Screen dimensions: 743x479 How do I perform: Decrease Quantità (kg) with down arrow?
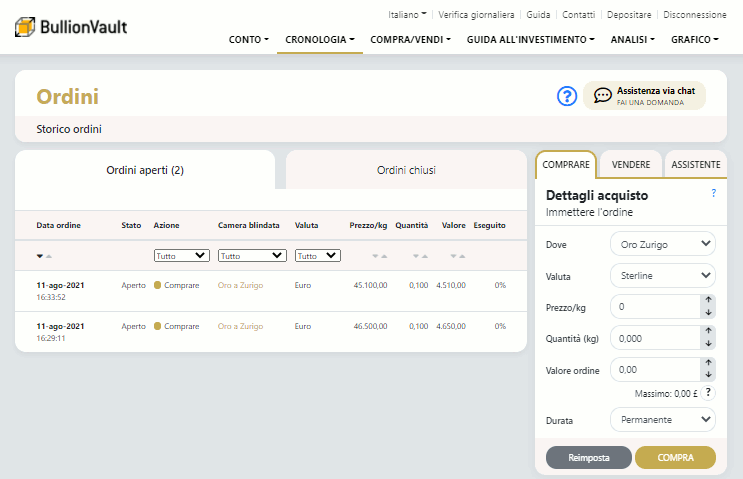point(708,343)
